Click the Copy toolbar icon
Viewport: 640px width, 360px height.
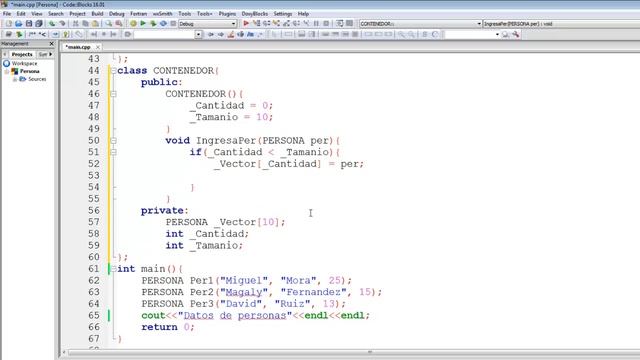coord(85,24)
